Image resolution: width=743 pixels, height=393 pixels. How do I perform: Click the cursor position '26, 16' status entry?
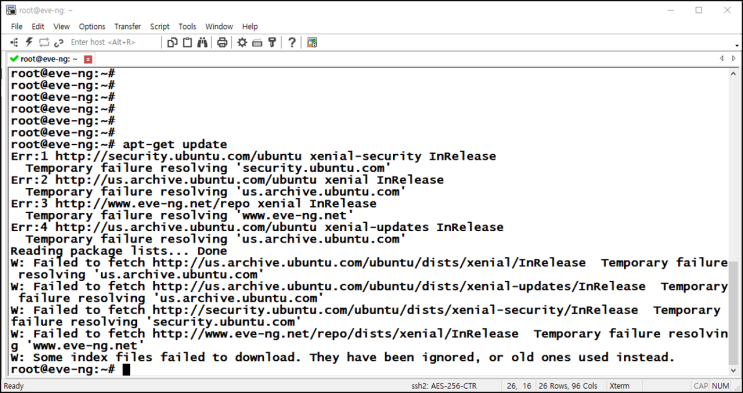click(x=518, y=386)
